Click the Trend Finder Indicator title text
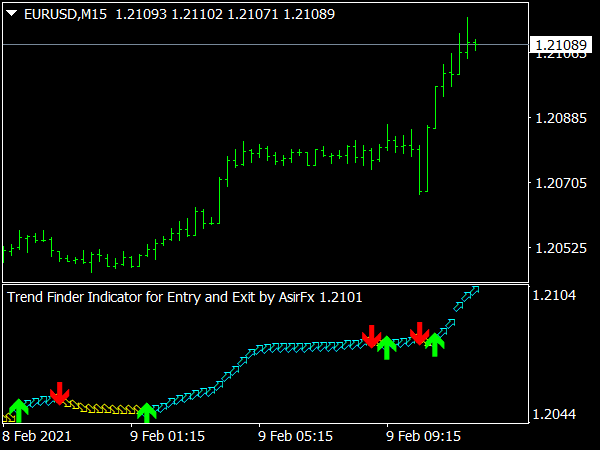Viewport: 600px width, 450px height. pyautogui.click(x=185, y=297)
